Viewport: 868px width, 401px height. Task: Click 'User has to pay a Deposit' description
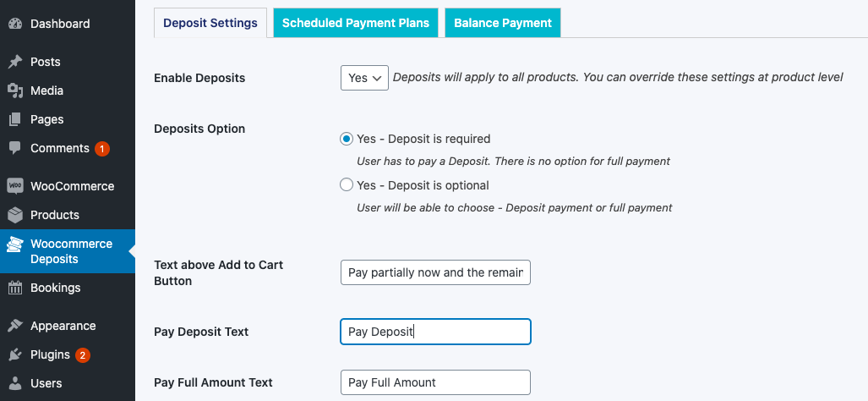513,162
